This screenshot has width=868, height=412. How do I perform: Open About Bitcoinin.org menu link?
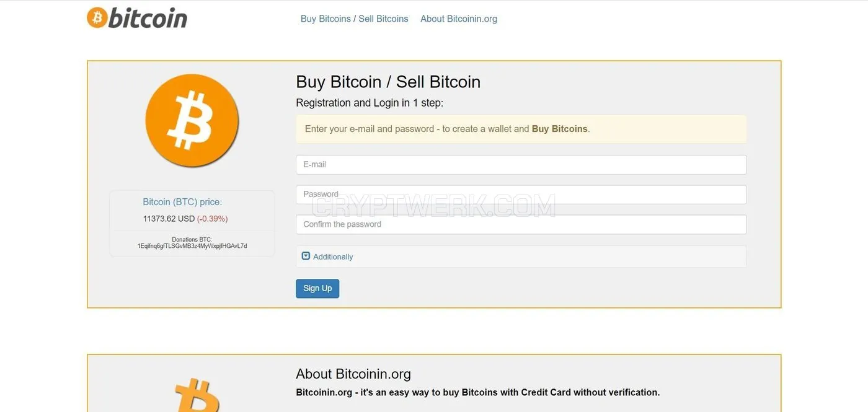tap(459, 19)
